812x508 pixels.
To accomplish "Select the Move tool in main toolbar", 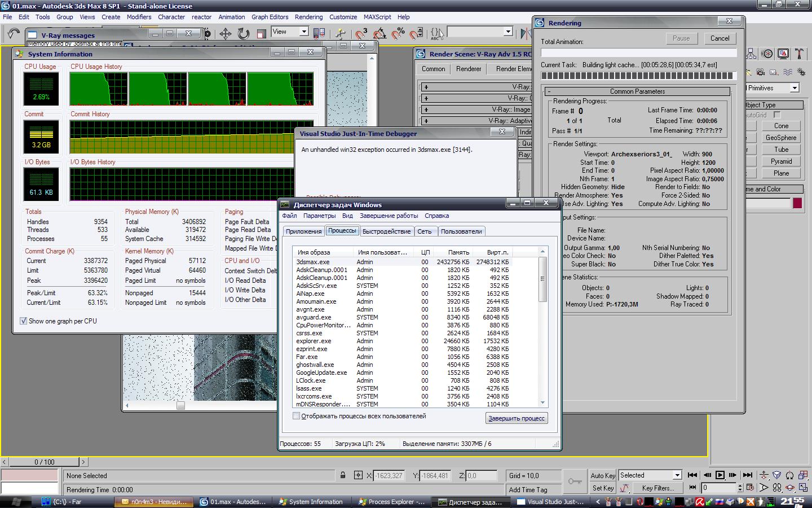I will pos(225,34).
